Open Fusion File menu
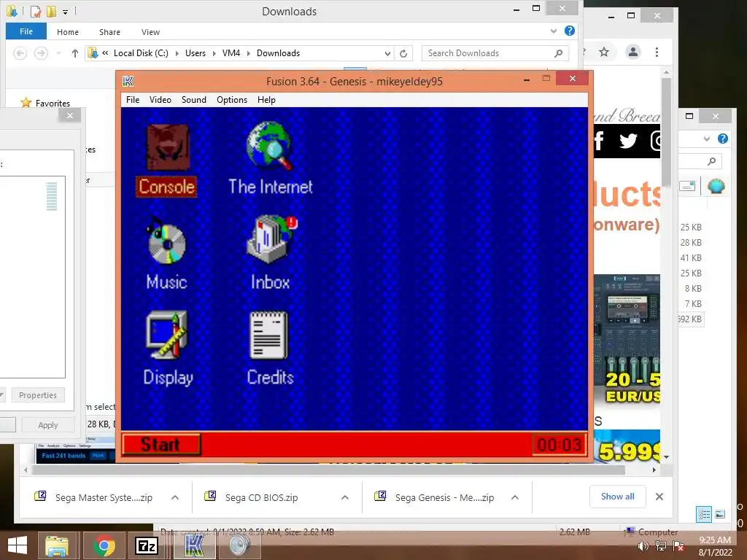Screen dimensions: 747x560 tap(133, 99)
